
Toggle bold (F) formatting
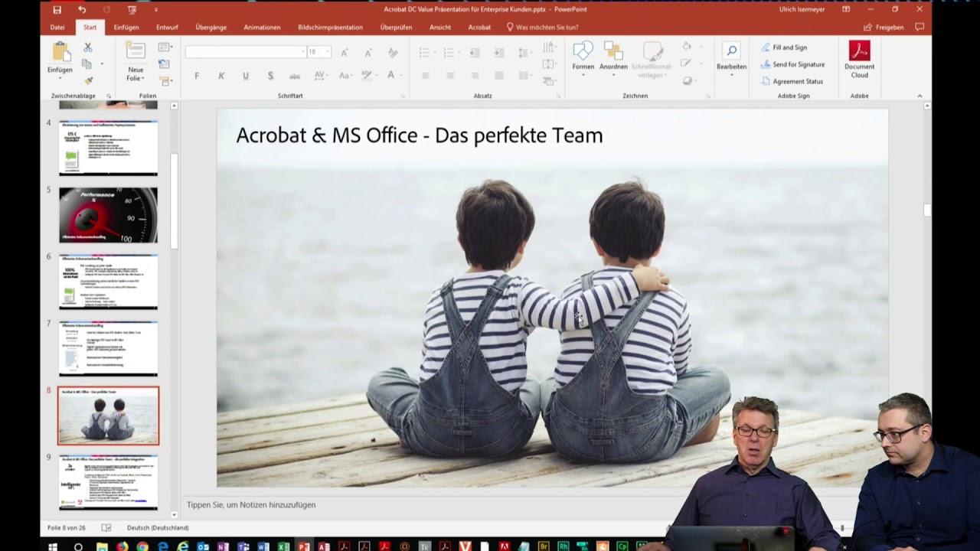(x=197, y=76)
